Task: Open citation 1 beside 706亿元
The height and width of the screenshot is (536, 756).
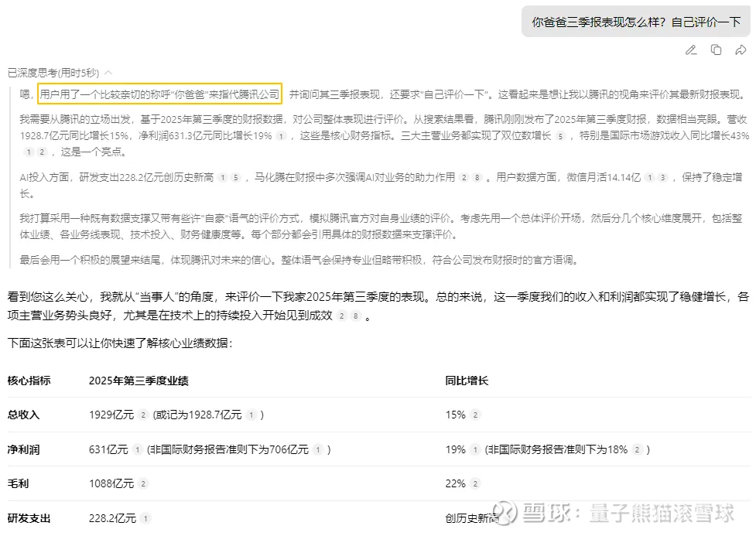Action: [x=318, y=450]
